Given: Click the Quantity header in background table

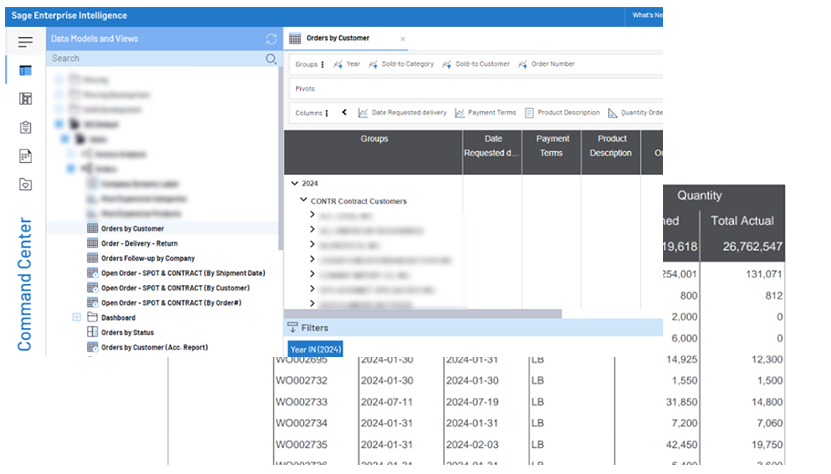Looking at the screenshot, I should [699, 196].
